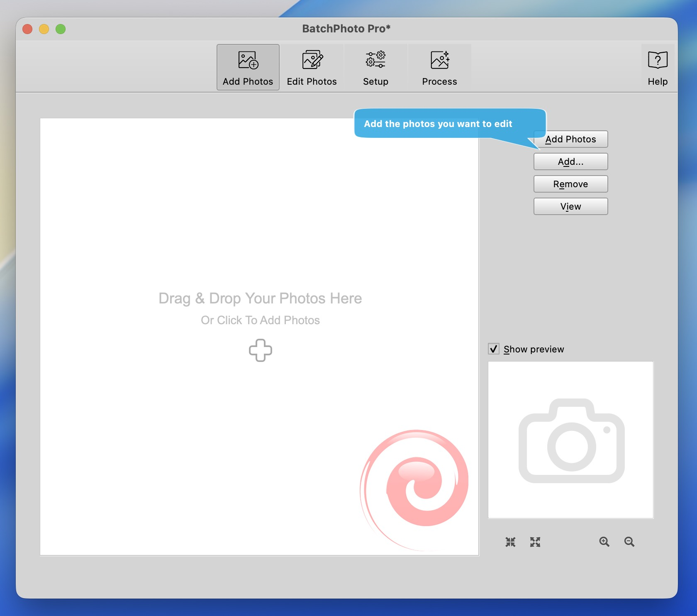Select the Add Photos toolbar icon
The width and height of the screenshot is (697, 616).
tap(248, 67)
